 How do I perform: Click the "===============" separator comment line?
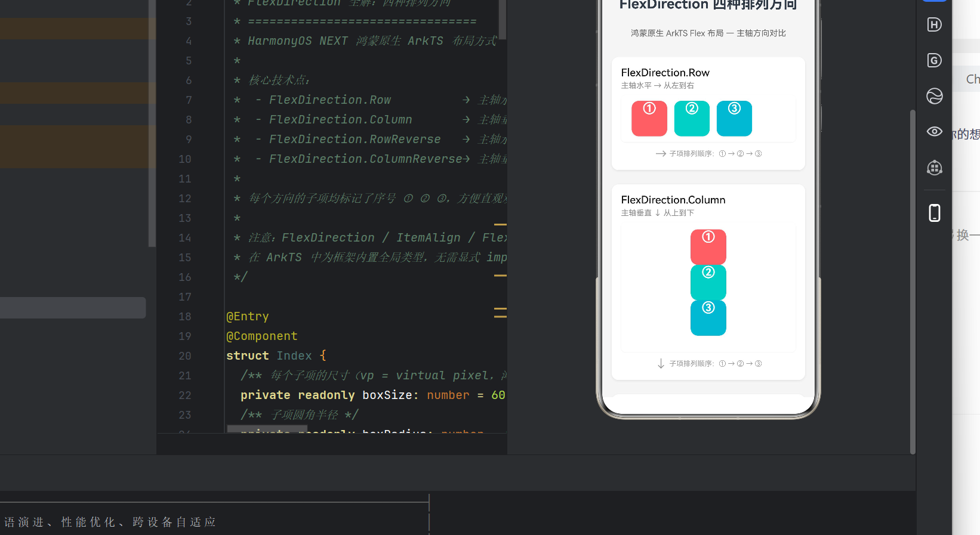355,21
